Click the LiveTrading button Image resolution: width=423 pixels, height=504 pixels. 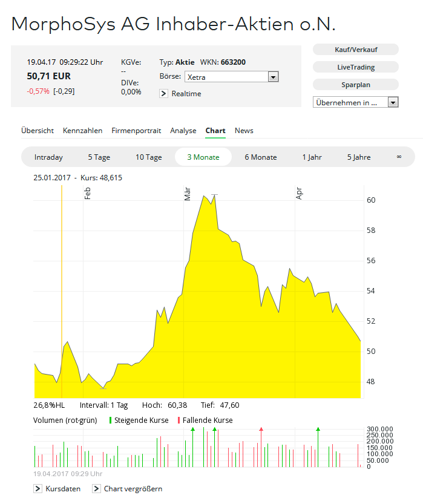355,67
